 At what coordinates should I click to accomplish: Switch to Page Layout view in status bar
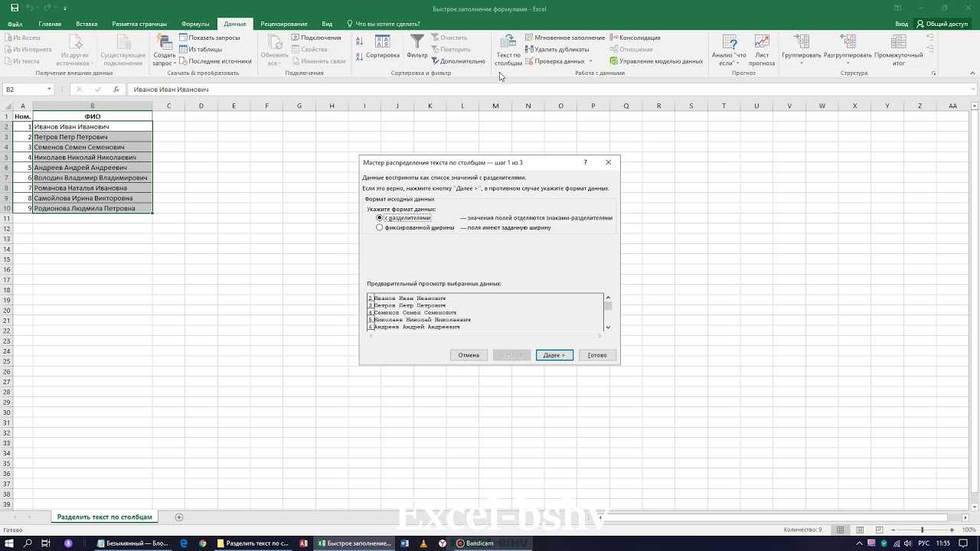click(x=861, y=530)
